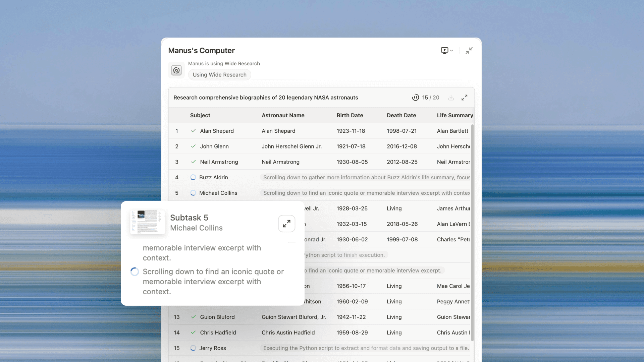Click the Manus logo icon
This screenshot has width=644, height=362.
coord(176,70)
